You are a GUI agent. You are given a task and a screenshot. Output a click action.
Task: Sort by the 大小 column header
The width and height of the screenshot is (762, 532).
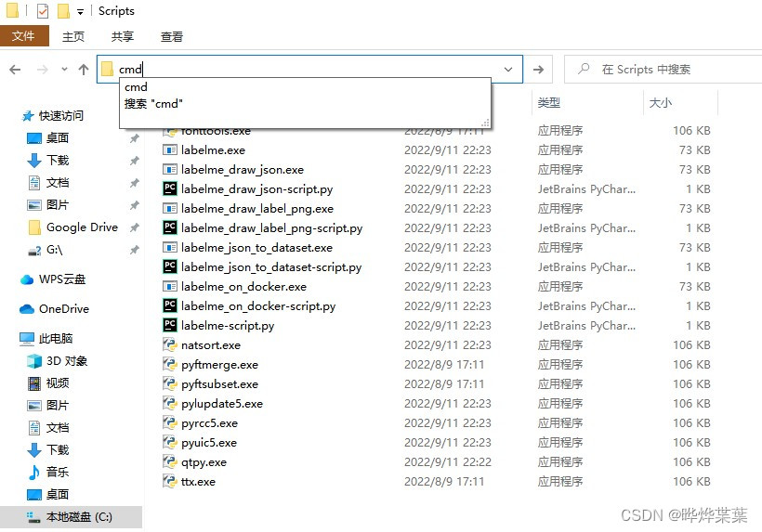[x=661, y=102]
